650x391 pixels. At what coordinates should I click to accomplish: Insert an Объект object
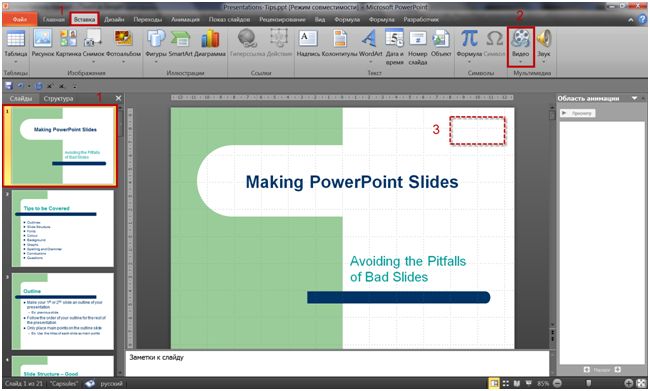tap(441, 44)
